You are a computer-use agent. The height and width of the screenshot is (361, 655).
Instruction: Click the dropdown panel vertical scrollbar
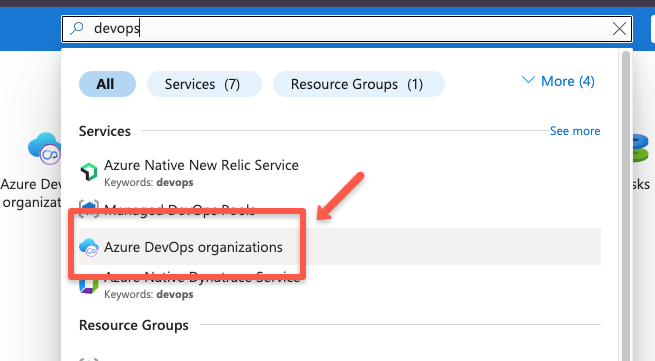625,205
